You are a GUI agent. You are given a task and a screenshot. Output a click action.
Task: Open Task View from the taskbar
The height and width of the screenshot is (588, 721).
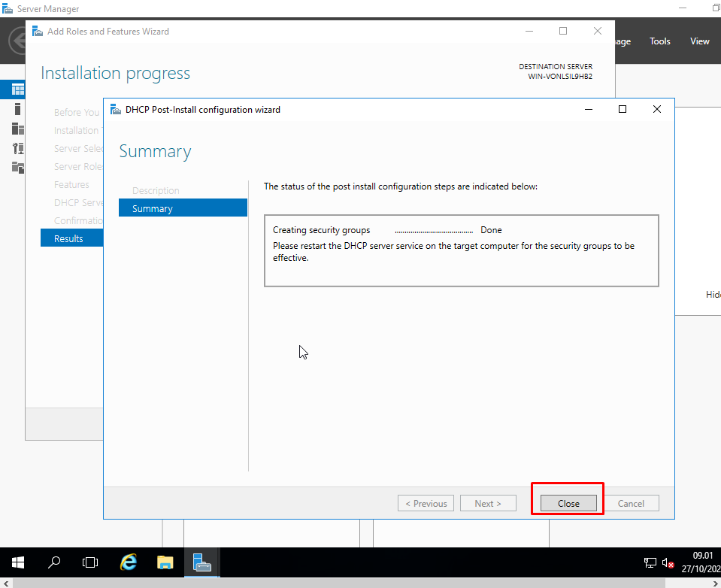pyautogui.click(x=90, y=562)
